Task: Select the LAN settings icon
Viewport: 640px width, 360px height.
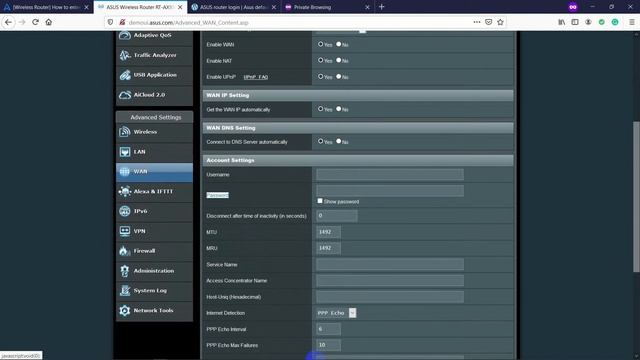Action: [x=125, y=152]
